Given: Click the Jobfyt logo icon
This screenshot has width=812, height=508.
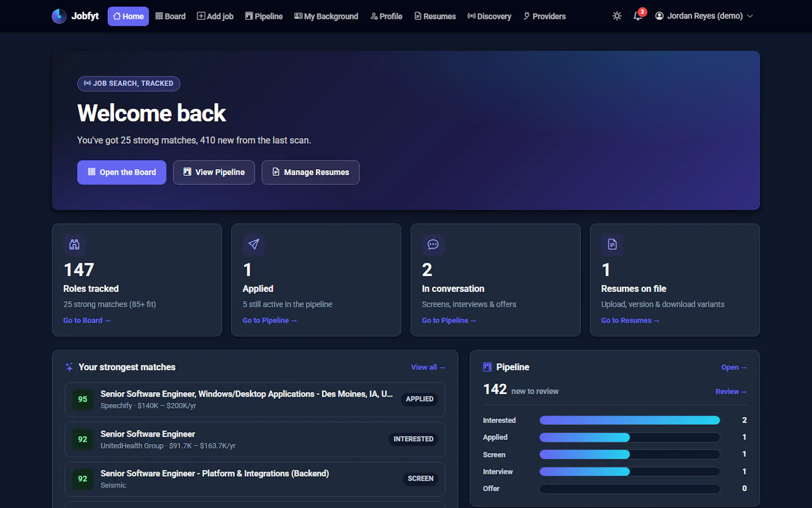Looking at the screenshot, I should (59, 16).
